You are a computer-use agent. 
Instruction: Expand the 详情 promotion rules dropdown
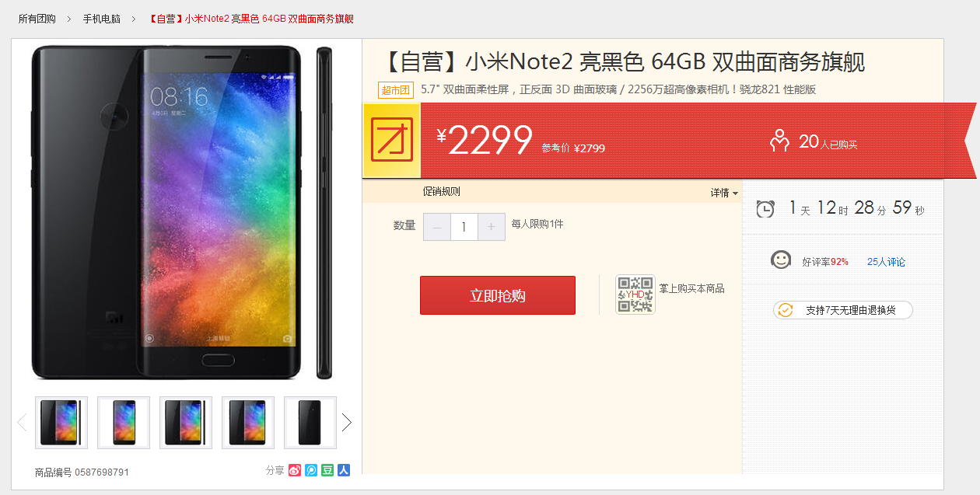[724, 193]
